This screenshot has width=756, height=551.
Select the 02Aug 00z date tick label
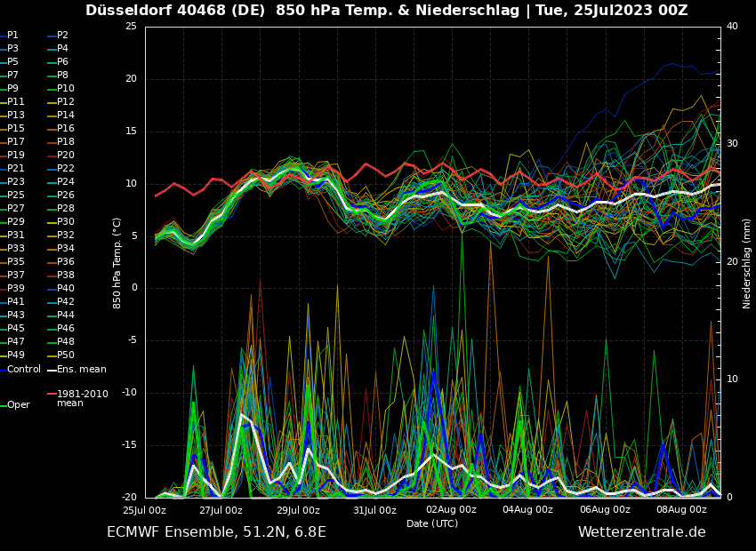coord(451,510)
